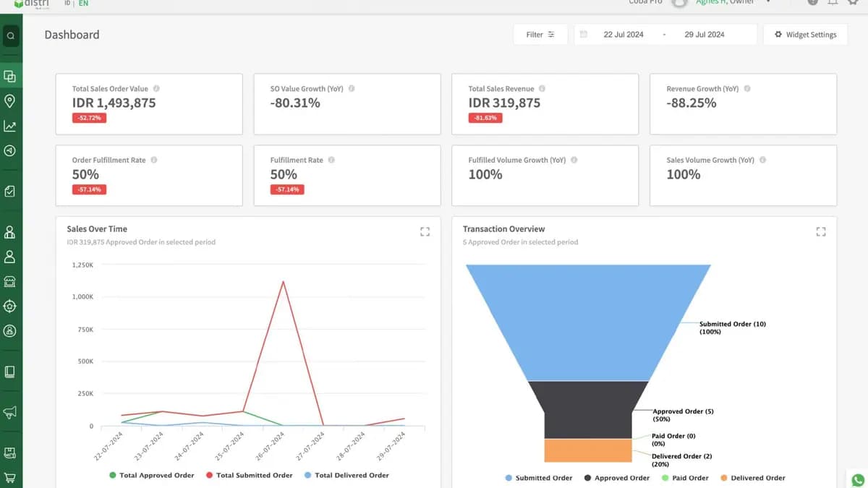Click the calendar icon in date range

pos(584,35)
